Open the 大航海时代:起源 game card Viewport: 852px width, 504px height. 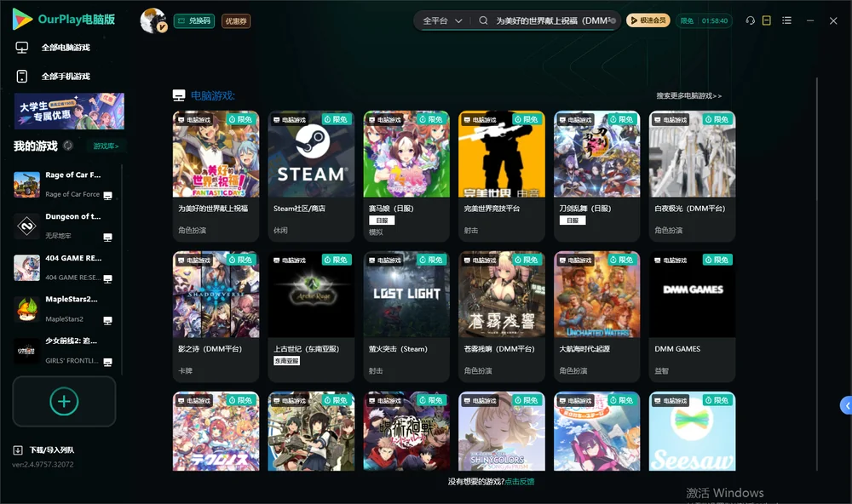pyautogui.click(x=596, y=317)
